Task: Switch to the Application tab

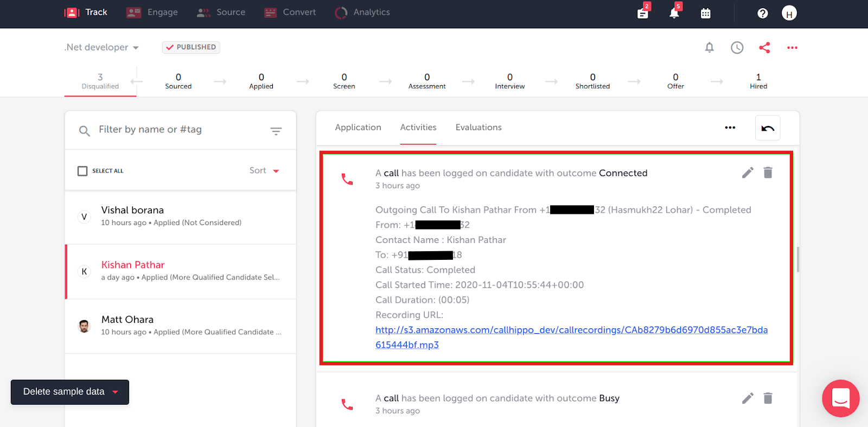Action: pyautogui.click(x=358, y=128)
